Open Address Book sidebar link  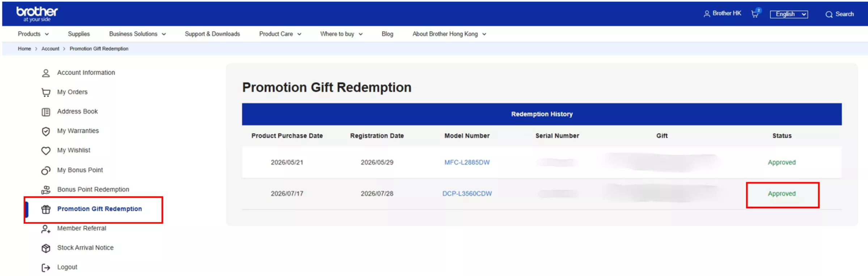coord(77,112)
